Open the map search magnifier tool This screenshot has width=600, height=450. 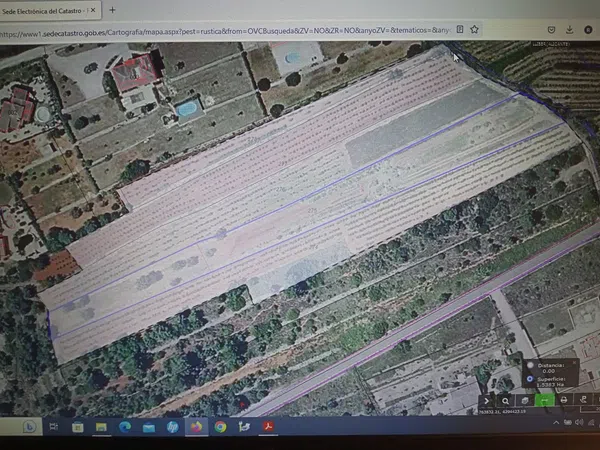pyautogui.click(x=506, y=400)
